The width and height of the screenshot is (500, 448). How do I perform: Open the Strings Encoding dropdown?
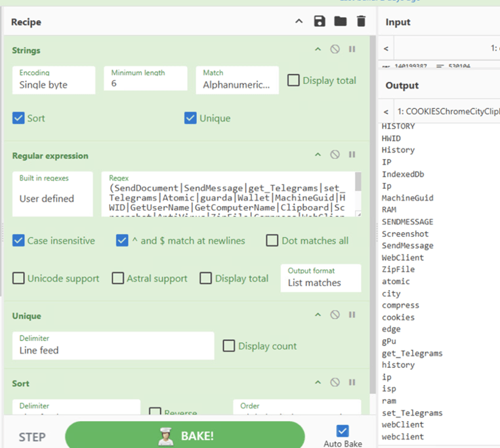coord(54,80)
